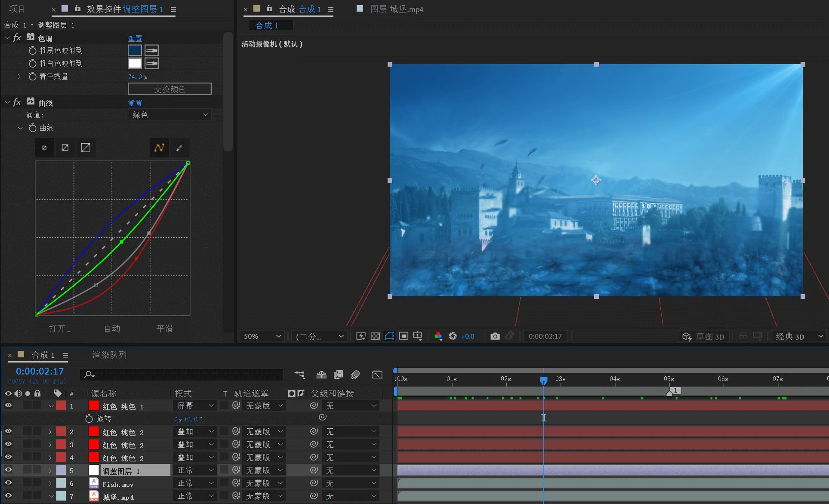Open the 经典 3D renderer dropdown
Screen dimensions: 829x504
click(799, 336)
